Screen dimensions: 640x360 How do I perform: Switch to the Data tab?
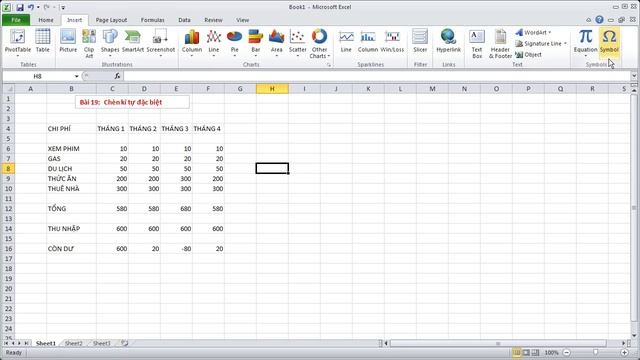[184, 20]
